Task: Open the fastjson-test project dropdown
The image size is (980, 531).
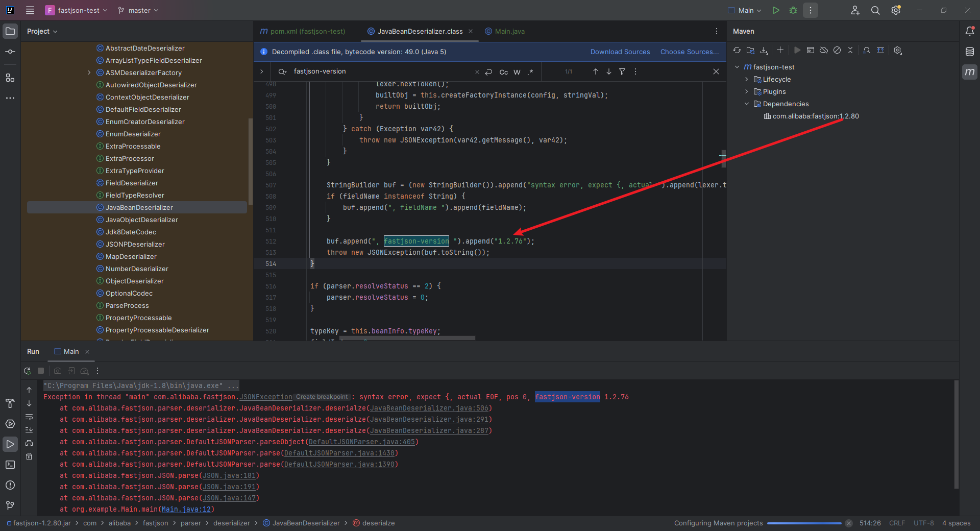Action: pyautogui.click(x=77, y=10)
